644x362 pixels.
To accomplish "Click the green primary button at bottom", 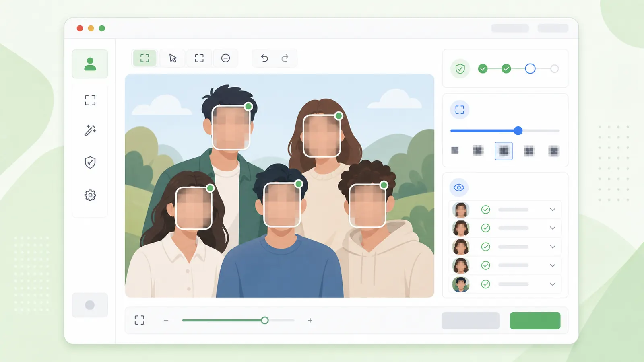I will tap(535, 321).
